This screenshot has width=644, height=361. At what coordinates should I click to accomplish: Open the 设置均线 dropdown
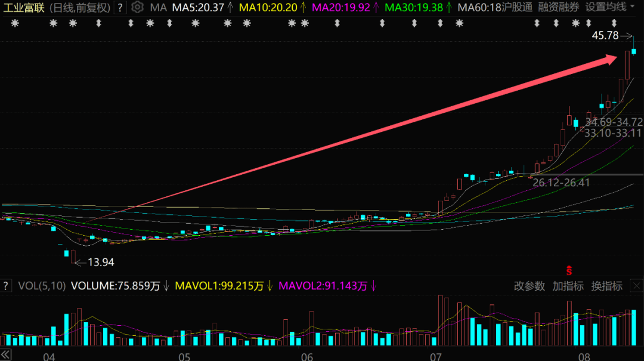point(609,8)
